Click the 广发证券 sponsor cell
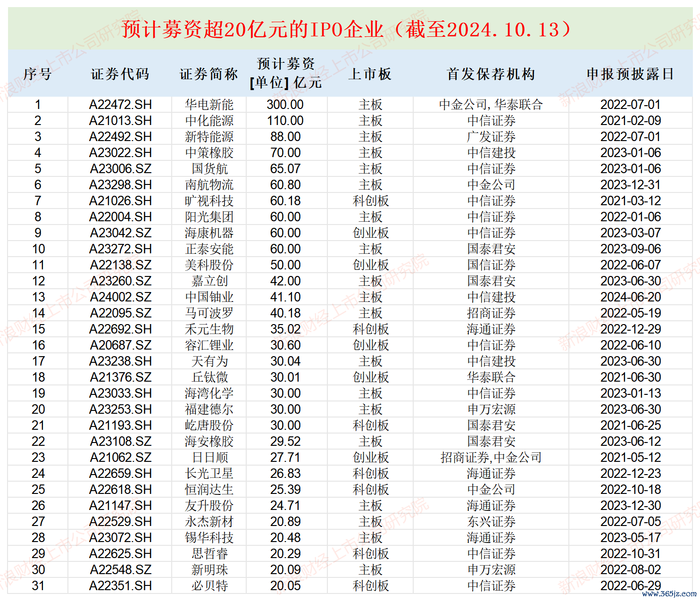This screenshot has height=601, width=700. 491,137
